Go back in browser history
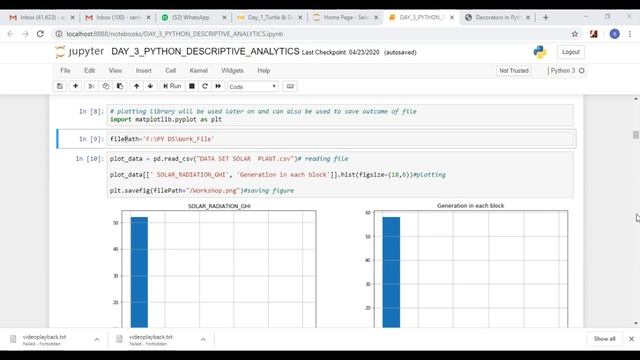 point(10,34)
